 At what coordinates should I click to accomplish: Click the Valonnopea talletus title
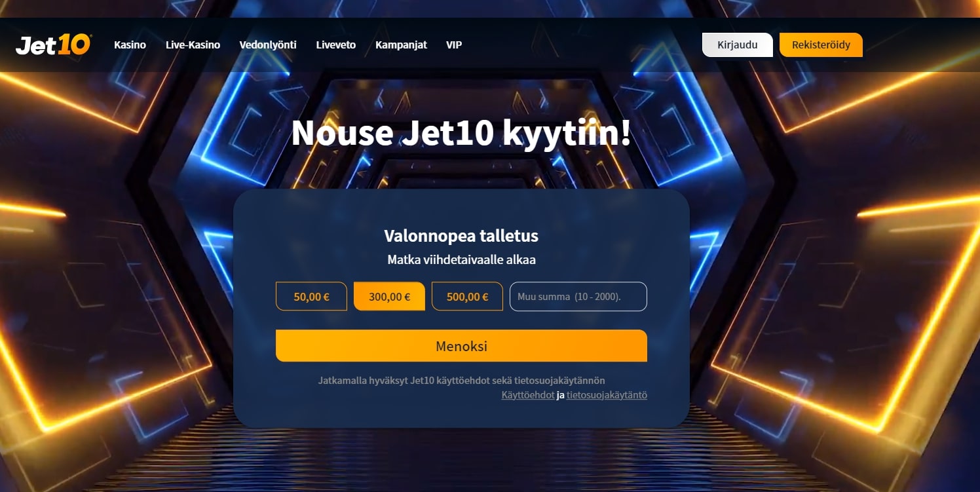461,236
